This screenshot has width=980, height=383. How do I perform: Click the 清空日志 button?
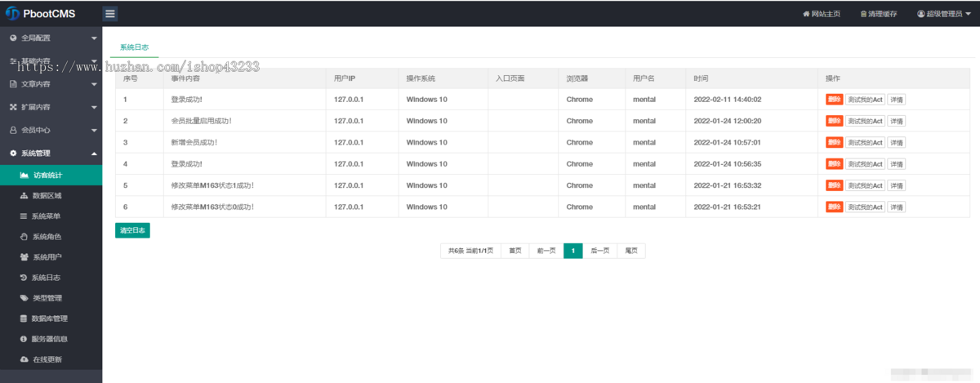[132, 231]
